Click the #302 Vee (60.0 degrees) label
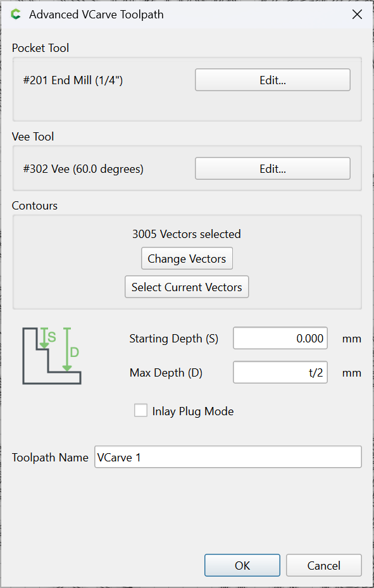 pos(83,169)
